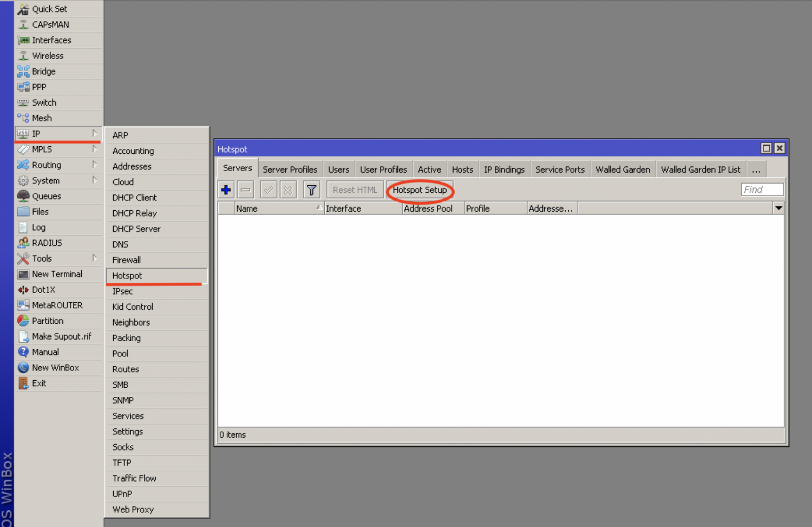Viewport: 812px width, 527px height.
Task: Expand the Routing submenu
Action: (48, 165)
